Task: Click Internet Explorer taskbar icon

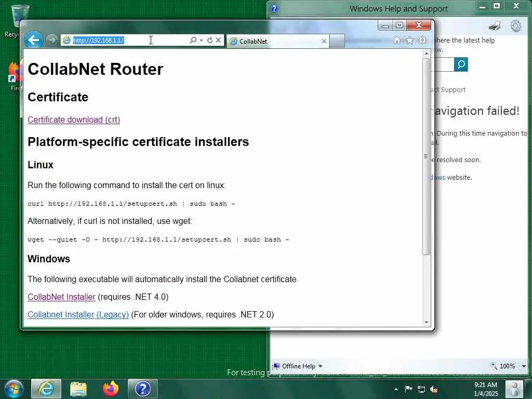Action: click(x=46, y=389)
